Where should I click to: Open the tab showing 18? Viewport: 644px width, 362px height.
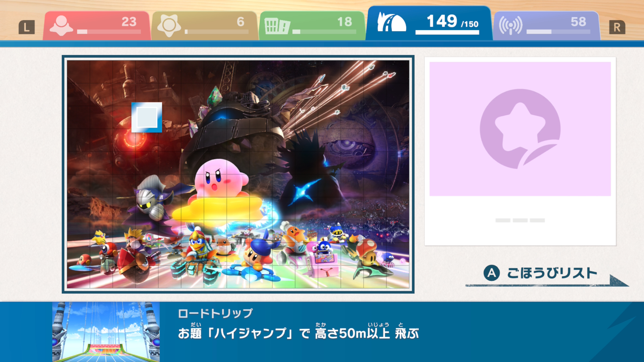click(x=312, y=26)
